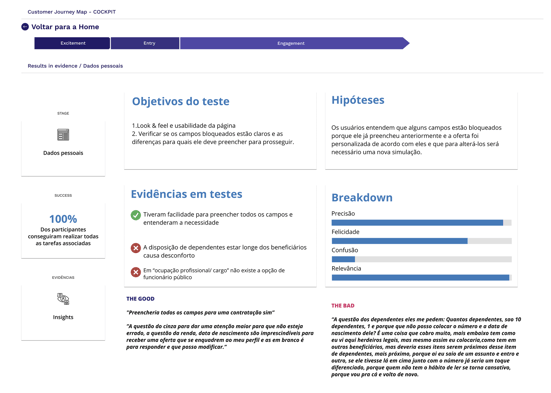Select the Engagement stage tab
The height and width of the screenshot is (393, 551).
[294, 43]
